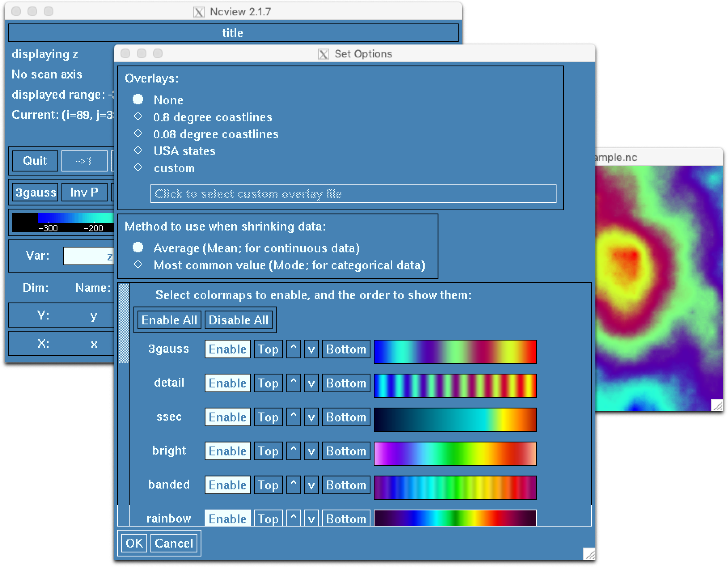The height and width of the screenshot is (567, 728).
Task: Move 3gauss colormap up one
Action: (x=293, y=349)
